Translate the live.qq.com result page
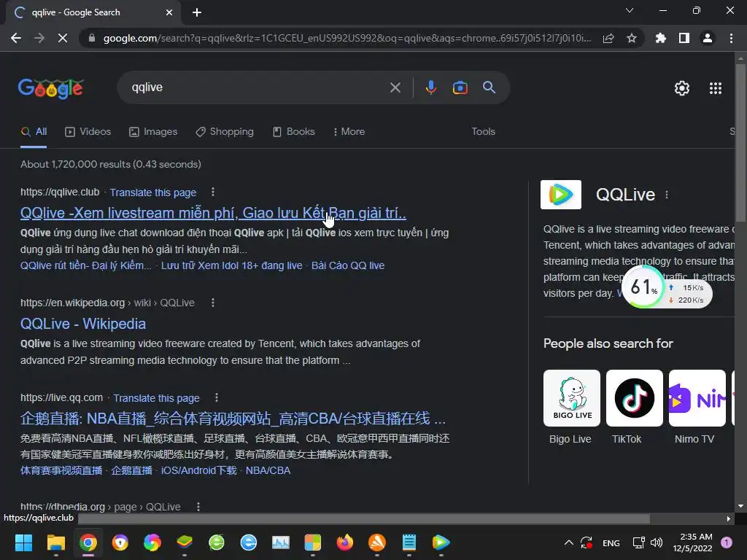Viewport: 747px width, 560px height. pos(156,398)
